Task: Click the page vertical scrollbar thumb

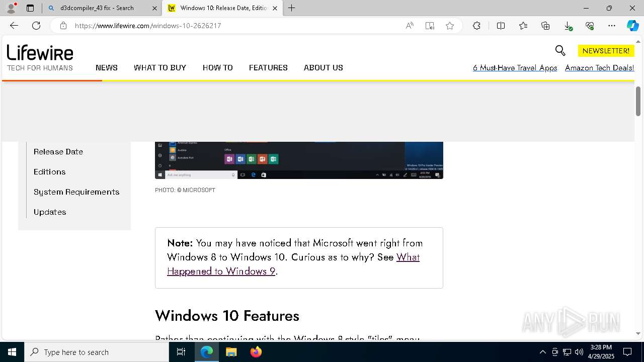Action: pyautogui.click(x=638, y=101)
